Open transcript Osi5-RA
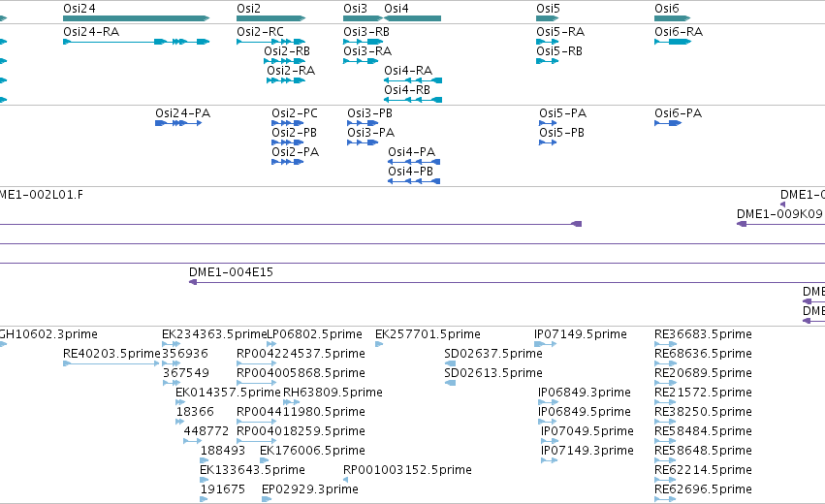 pos(560,32)
